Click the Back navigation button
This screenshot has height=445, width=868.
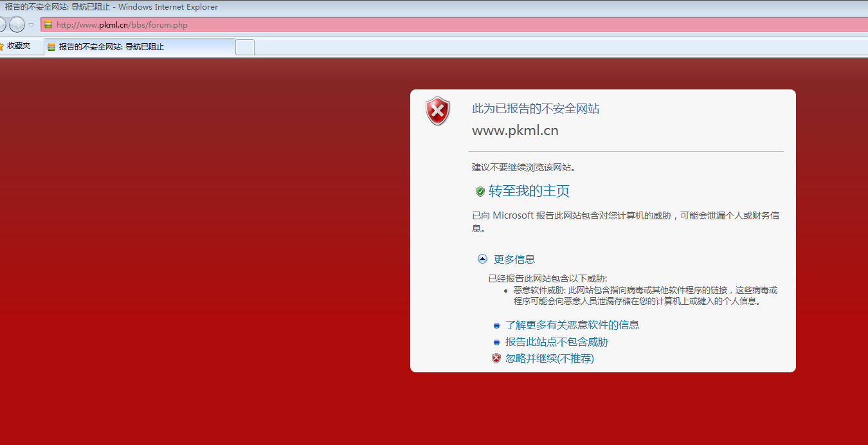click(x=3, y=24)
